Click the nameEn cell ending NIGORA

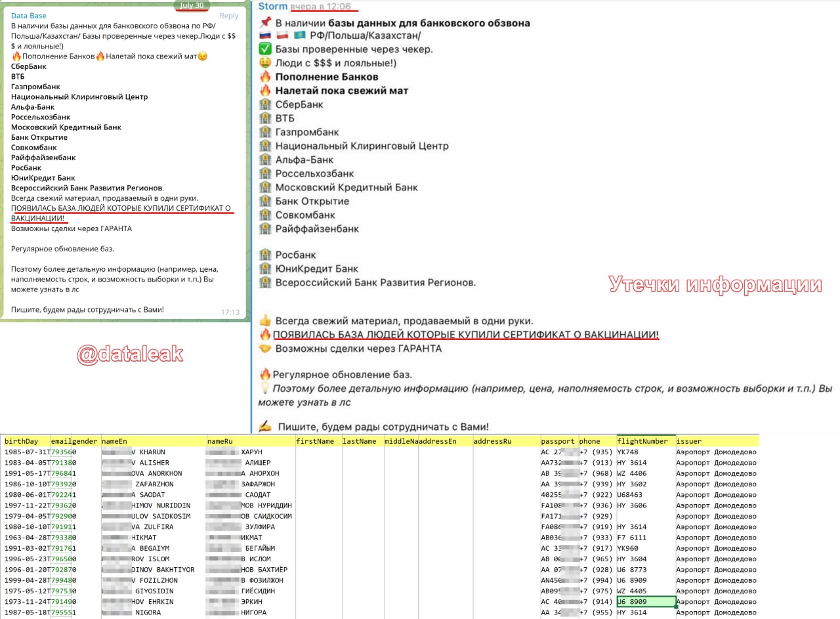(x=153, y=612)
